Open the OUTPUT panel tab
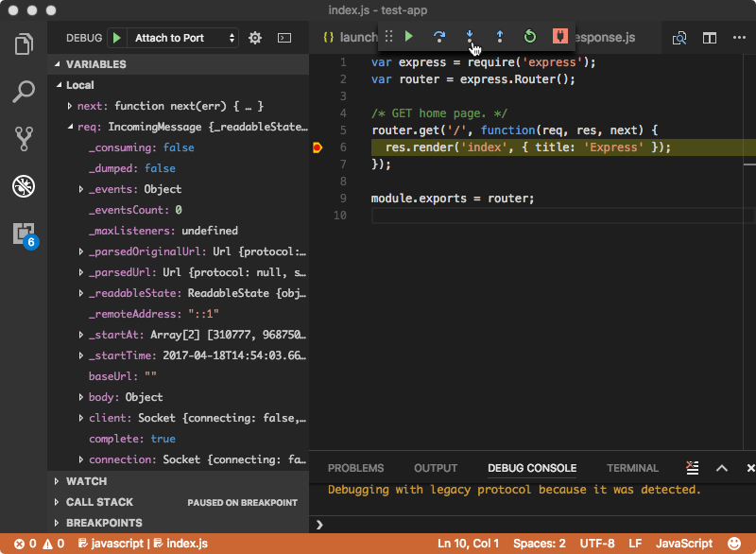This screenshot has height=554, width=756. [436, 468]
